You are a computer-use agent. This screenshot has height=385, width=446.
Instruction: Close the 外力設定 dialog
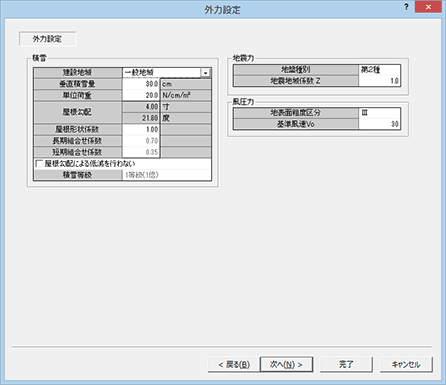point(428,7)
